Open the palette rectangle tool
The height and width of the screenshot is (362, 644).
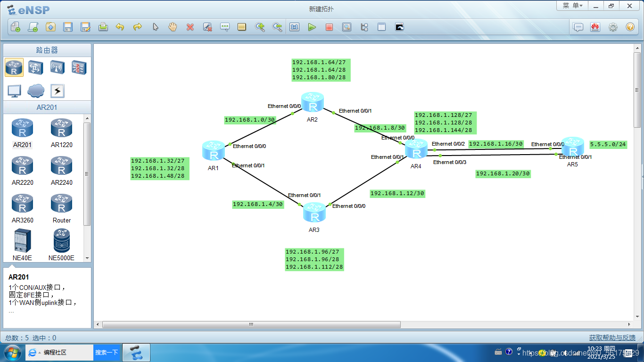click(x=242, y=27)
